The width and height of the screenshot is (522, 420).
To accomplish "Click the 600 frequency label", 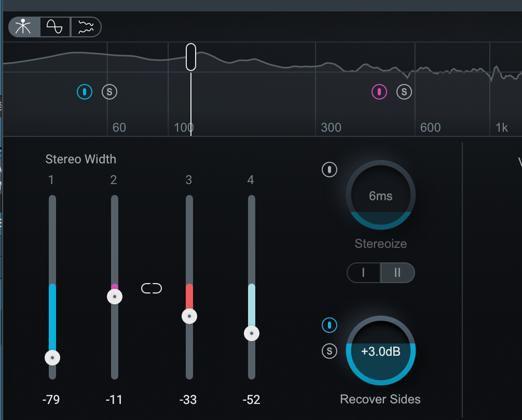I will tap(430, 128).
